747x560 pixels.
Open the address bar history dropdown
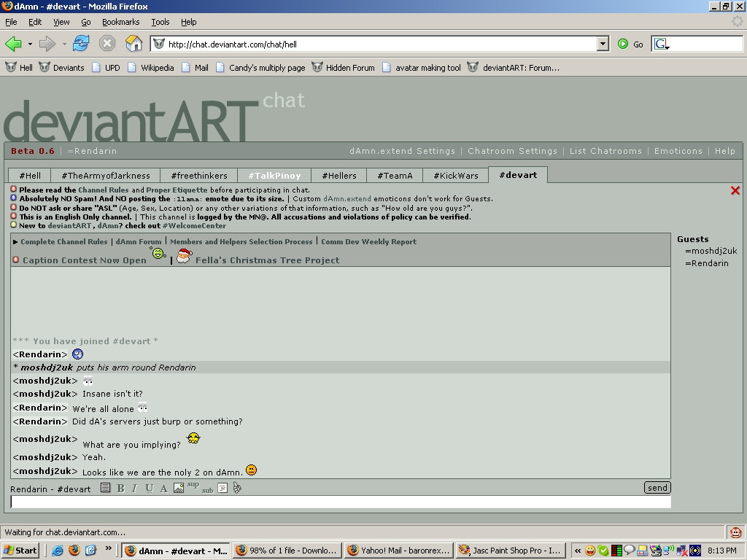pos(603,44)
